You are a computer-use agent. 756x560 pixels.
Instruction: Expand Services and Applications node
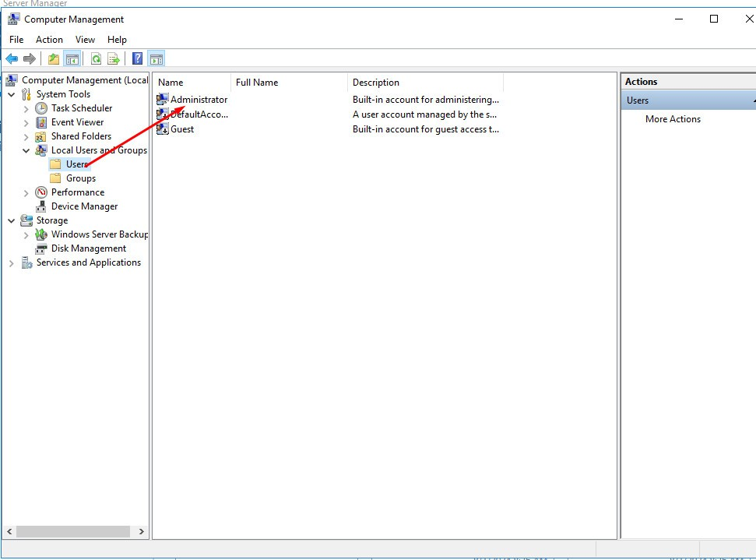point(12,263)
